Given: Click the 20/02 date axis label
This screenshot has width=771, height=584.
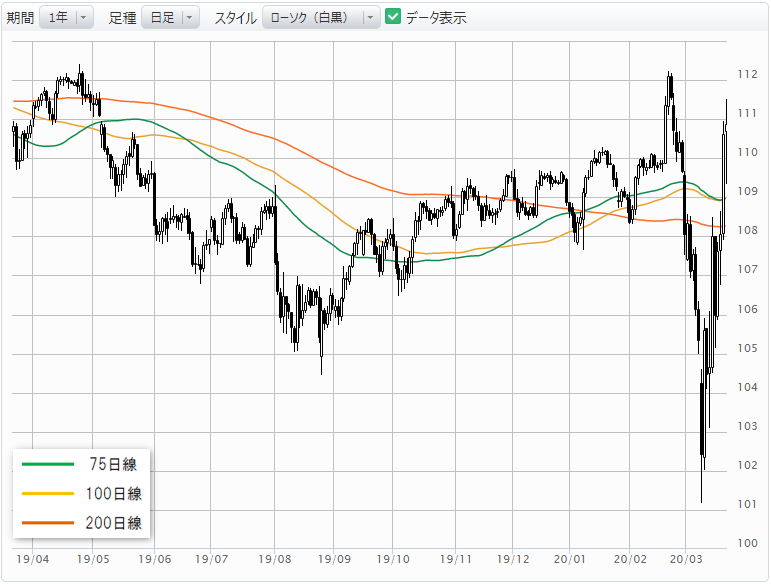Looking at the screenshot, I should click(630, 559).
